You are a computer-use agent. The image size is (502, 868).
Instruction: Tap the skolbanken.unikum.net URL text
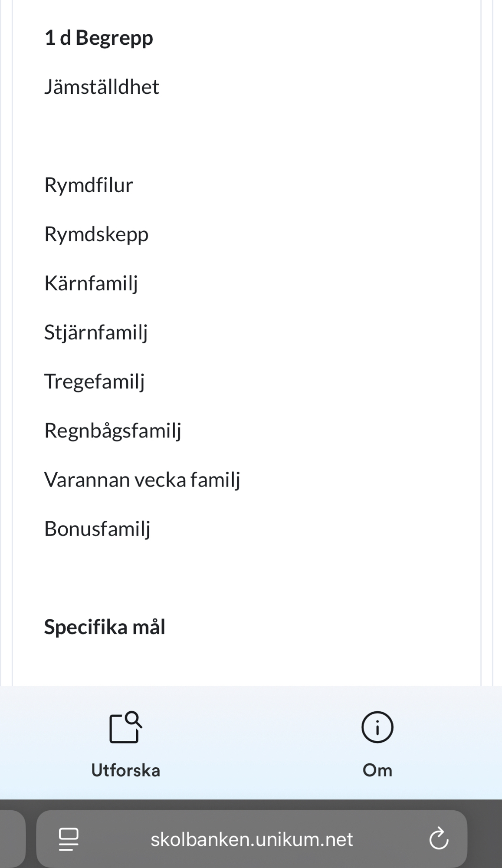coord(252,839)
